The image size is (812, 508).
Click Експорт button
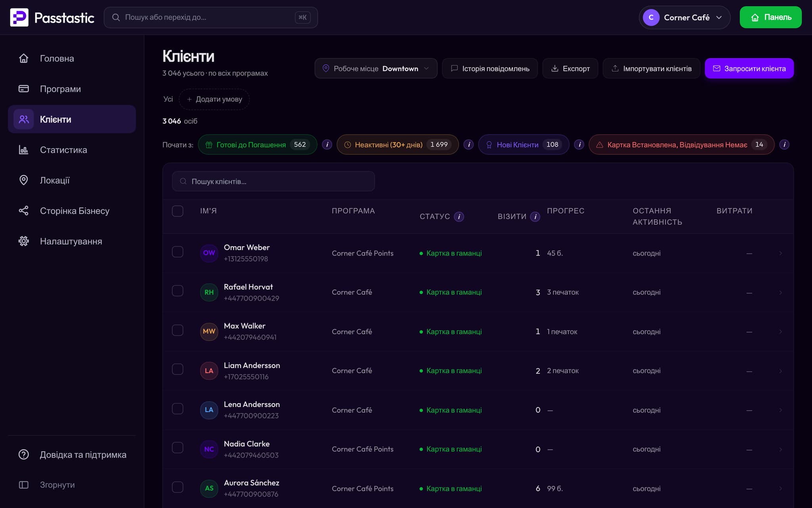click(x=570, y=69)
